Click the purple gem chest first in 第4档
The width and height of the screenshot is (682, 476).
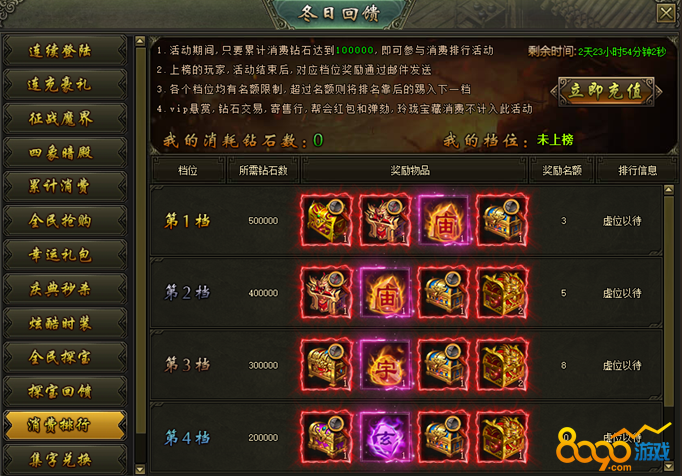(x=327, y=437)
